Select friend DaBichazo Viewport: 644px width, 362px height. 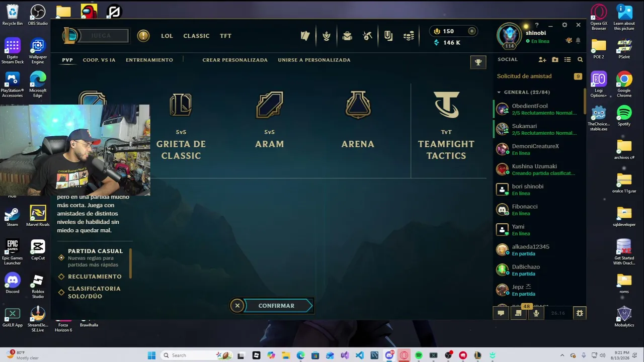pos(539,270)
